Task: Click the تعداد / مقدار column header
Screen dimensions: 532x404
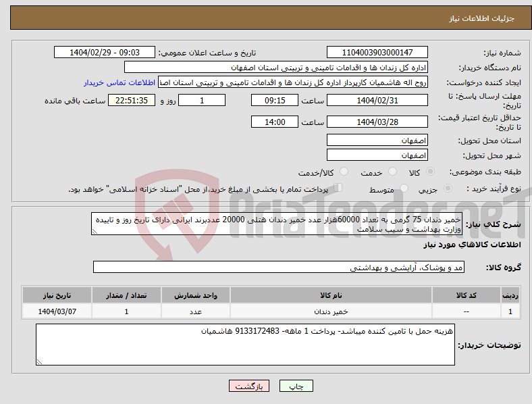Action: point(126,295)
